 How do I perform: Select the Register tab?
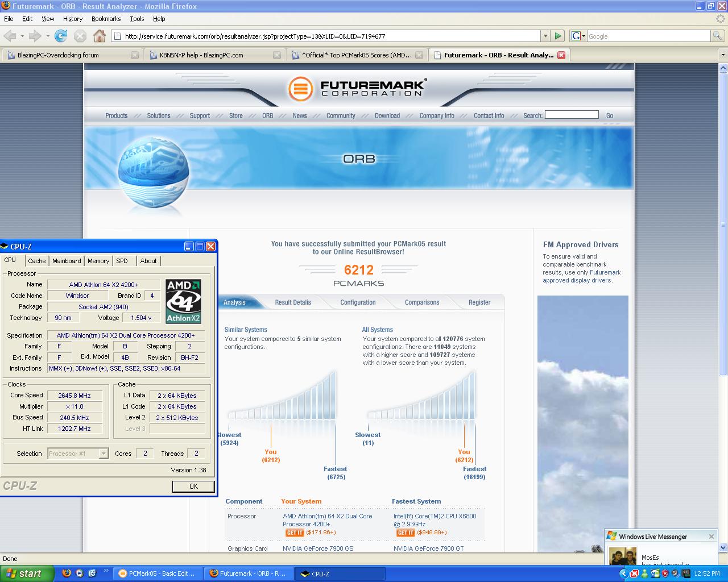tap(479, 302)
